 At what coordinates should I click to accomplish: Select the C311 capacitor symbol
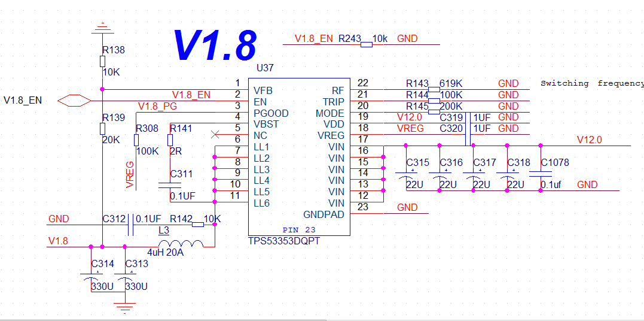coord(170,185)
